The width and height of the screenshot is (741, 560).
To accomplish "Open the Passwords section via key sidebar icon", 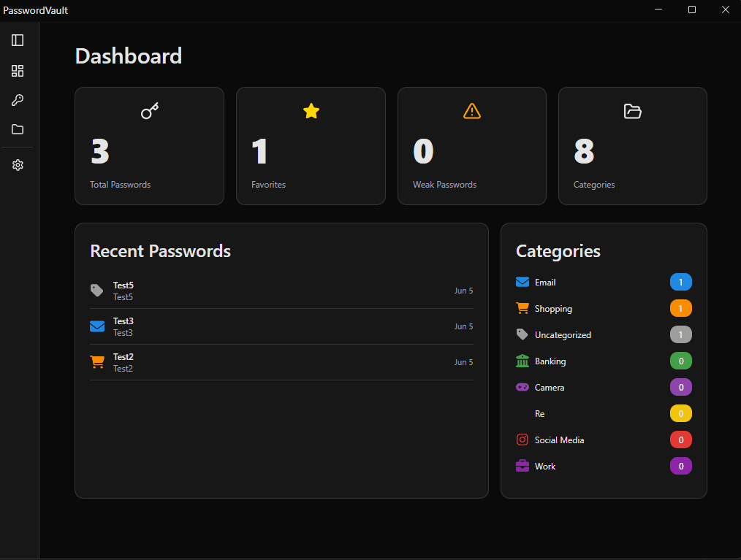I will [x=17, y=100].
